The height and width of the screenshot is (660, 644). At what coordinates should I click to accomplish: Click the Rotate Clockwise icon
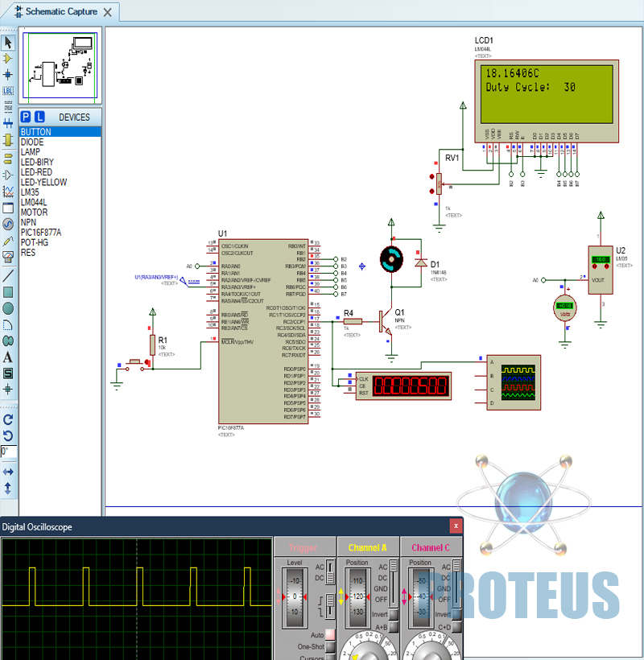pos(8,419)
